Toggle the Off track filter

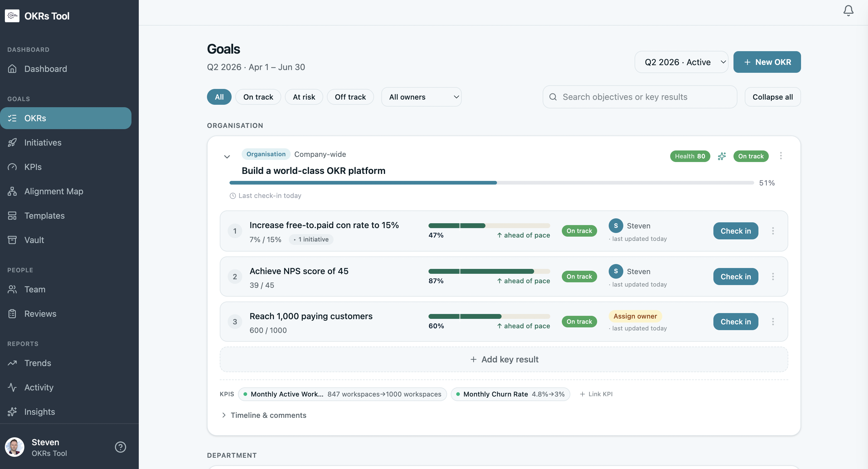350,97
